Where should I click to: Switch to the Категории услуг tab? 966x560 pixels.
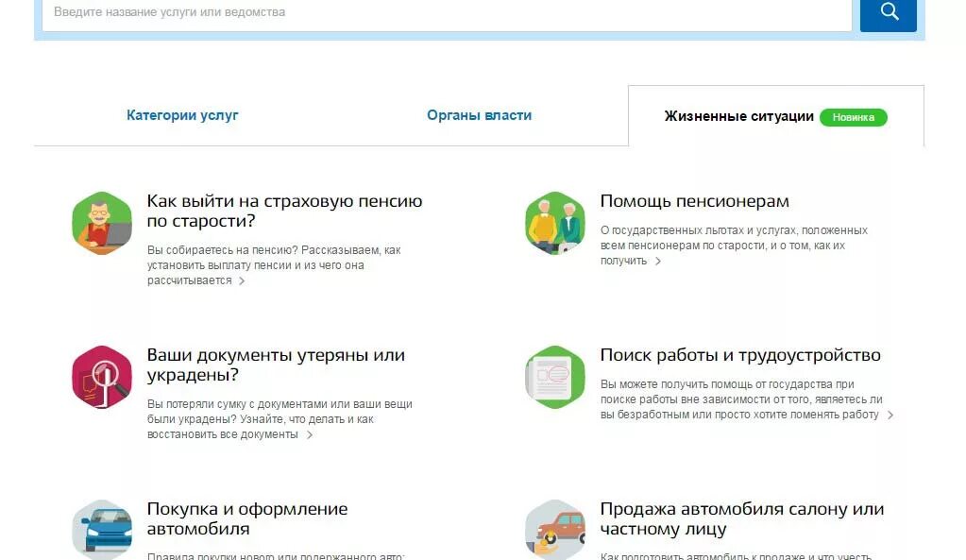[x=182, y=114]
